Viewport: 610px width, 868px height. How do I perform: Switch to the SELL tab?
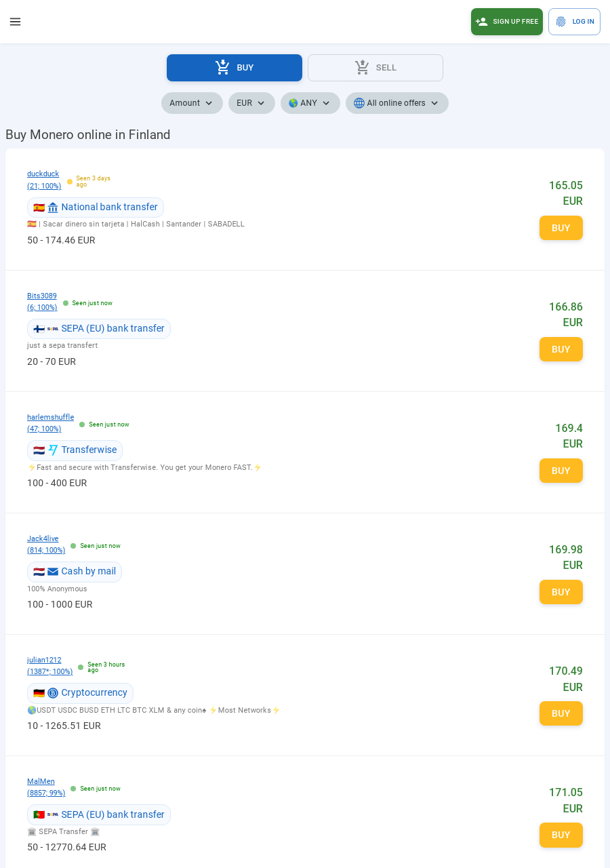point(375,68)
